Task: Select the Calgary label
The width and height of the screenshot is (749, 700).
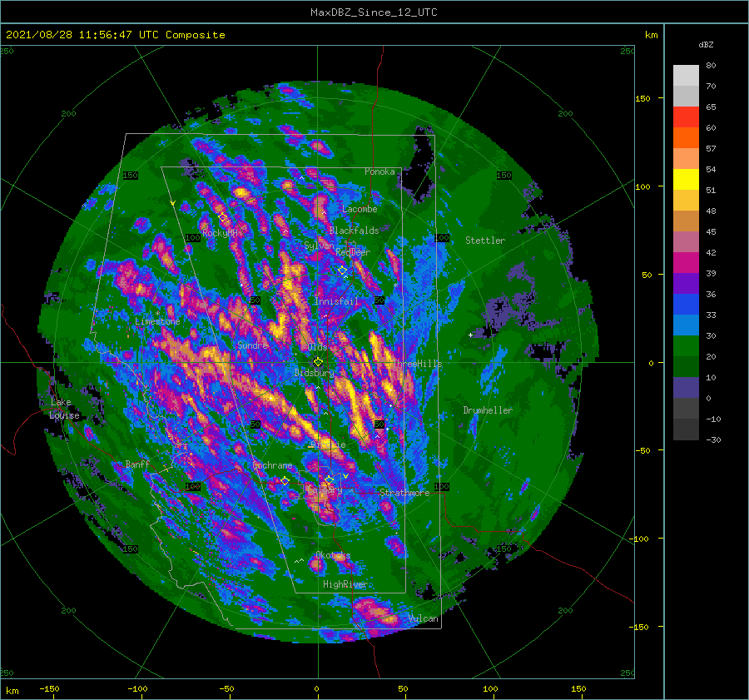Action: point(325,489)
